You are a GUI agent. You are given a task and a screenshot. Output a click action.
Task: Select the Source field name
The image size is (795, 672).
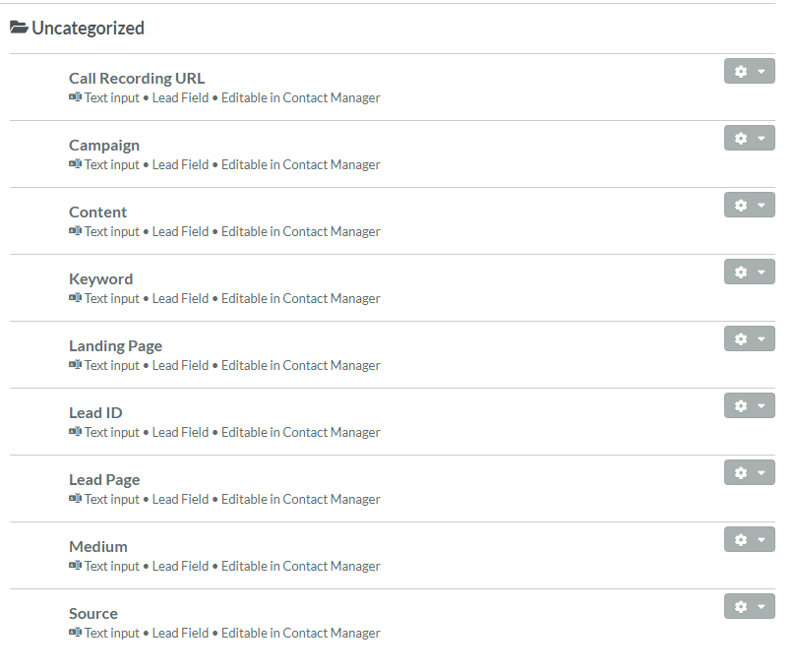93,614
